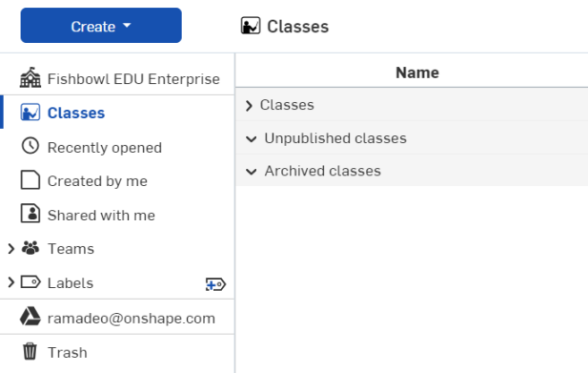Select Recently opened in sidebar
This screenshot has height=373, width=588.
tap(105, 148)
